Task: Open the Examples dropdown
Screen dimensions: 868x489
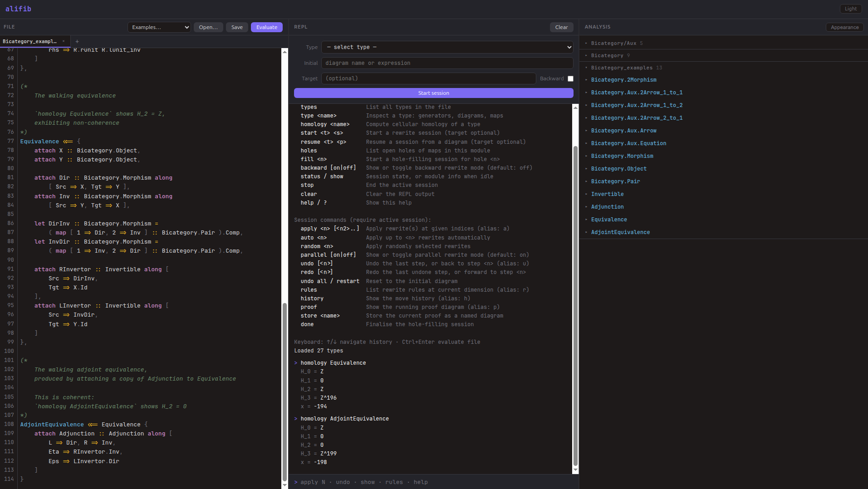Action: pos(159,27)
